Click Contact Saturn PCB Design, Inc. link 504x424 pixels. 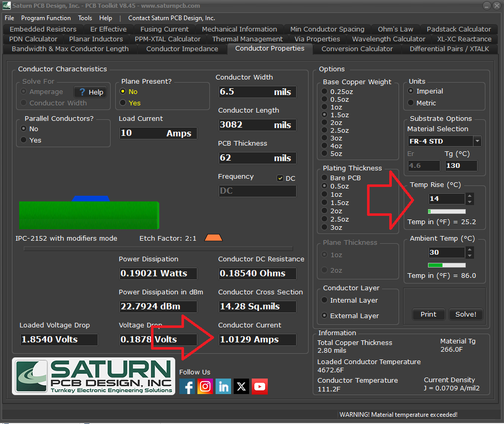click(x=172, y=18)
